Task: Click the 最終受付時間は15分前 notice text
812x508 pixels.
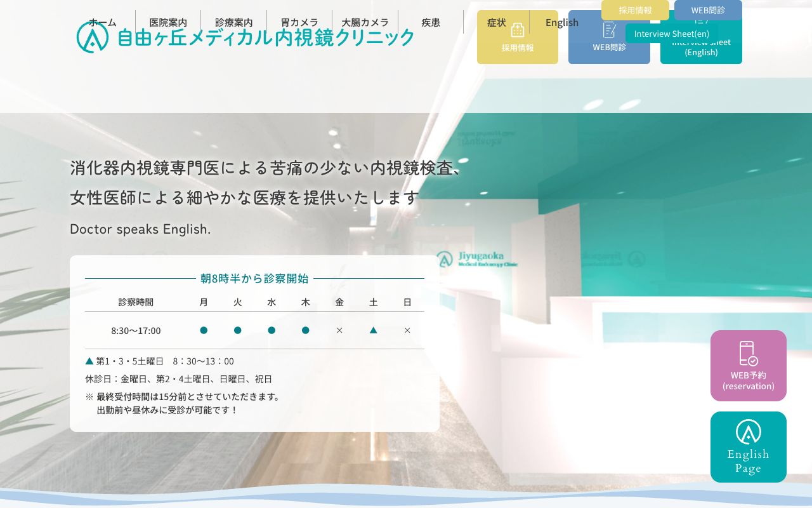Action: coord(188,397)
